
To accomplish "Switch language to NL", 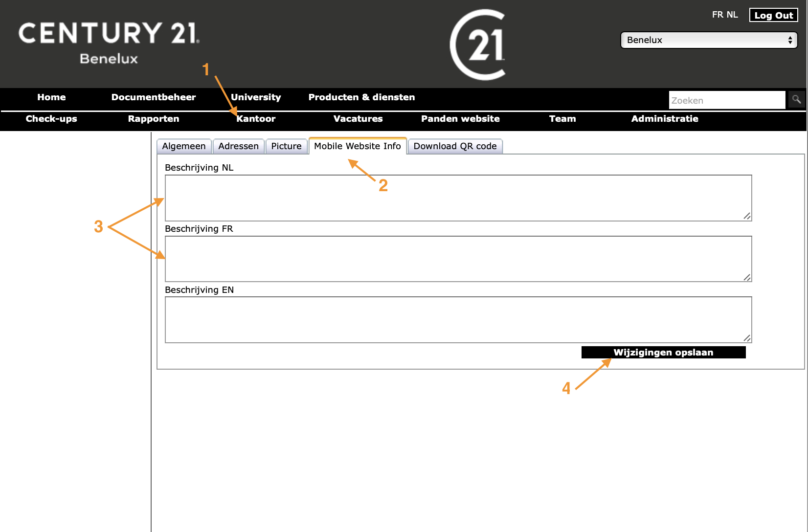I will pos(732,15).
